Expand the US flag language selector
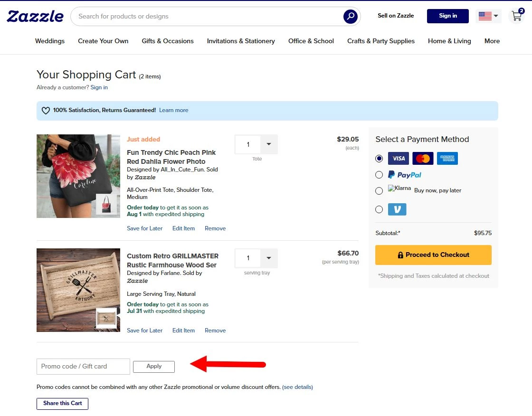This screenshot has width=532, height=416. [488, 16]
